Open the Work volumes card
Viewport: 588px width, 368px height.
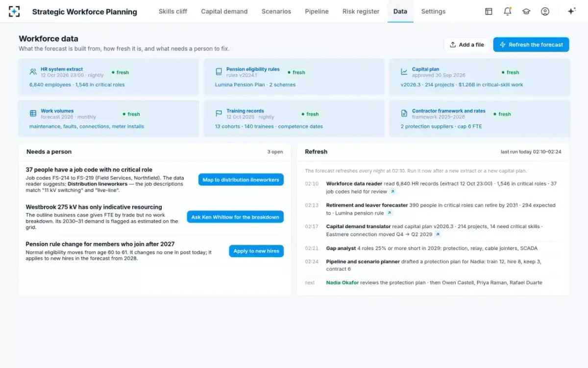click(108, 119)
